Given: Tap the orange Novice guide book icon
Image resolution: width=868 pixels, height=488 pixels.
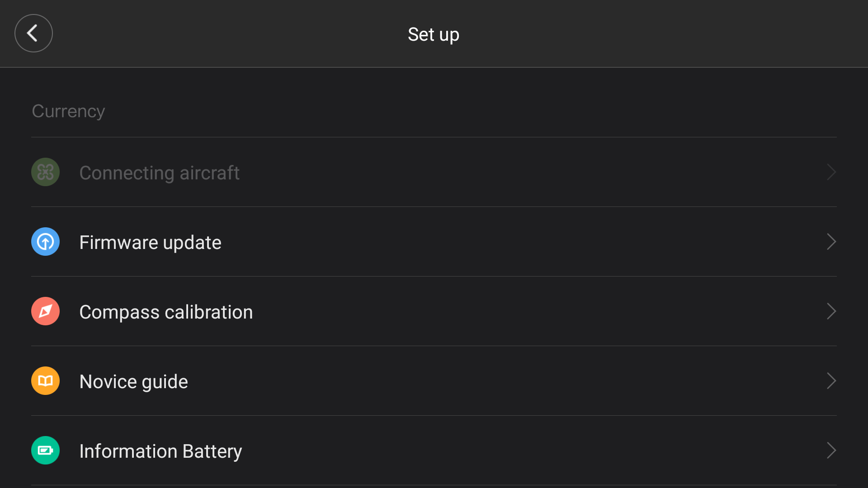Looking at the screenshot, I should 45,381.
